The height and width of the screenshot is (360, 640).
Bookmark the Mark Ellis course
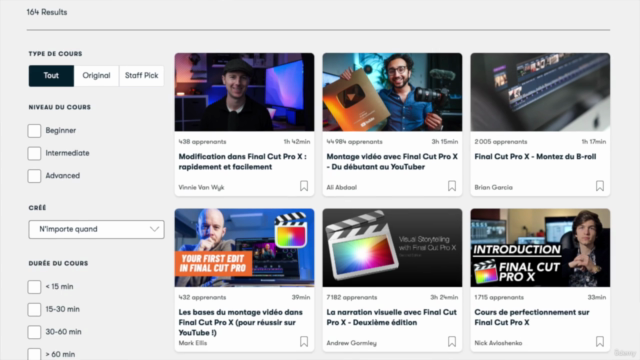[x=304, y=342]
